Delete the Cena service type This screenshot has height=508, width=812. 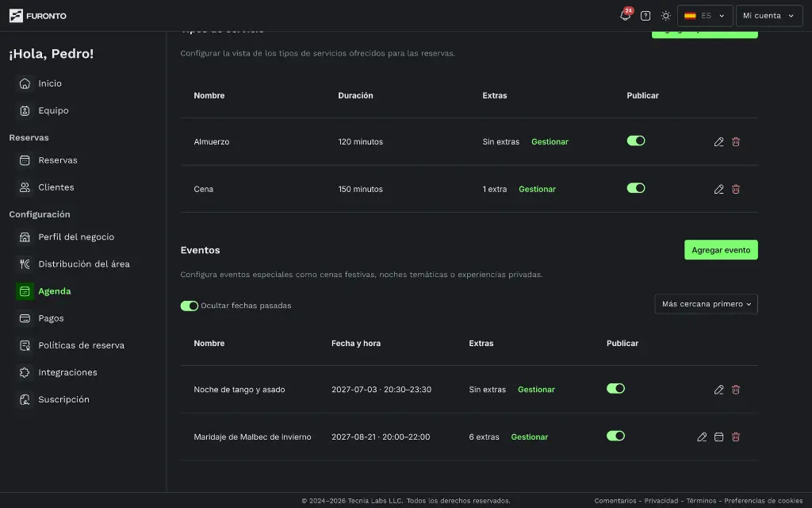pyautogui.click(x=735, y=189)
